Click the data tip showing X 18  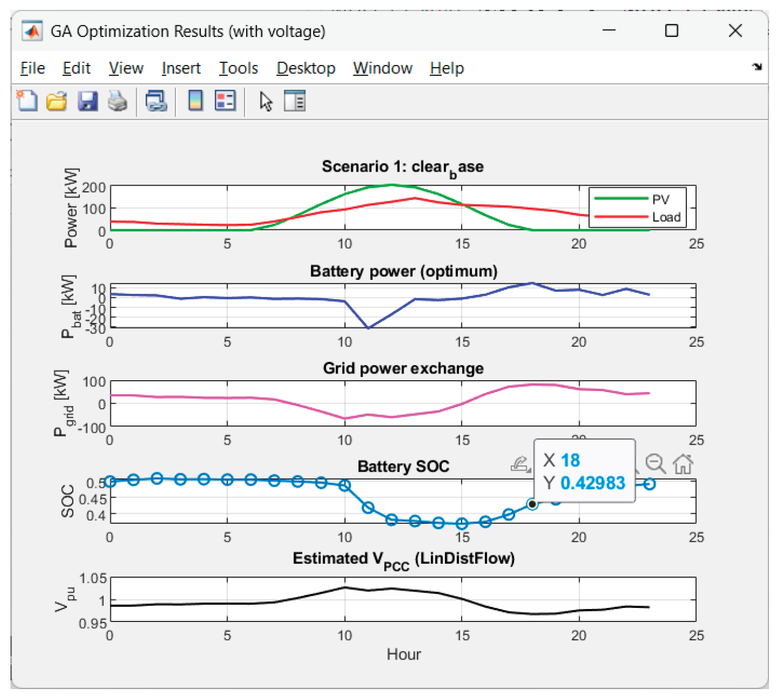pyautogui.click(x=584, y=471)
